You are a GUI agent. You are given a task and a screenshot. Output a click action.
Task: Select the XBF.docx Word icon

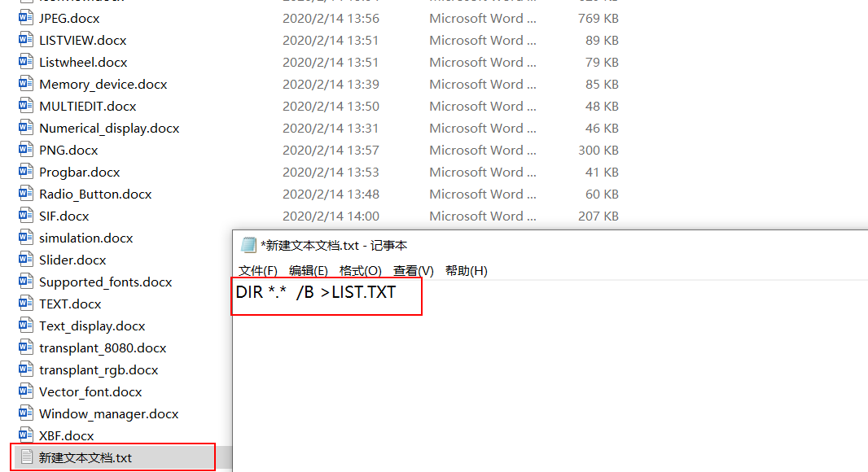(x=25, y=435)
